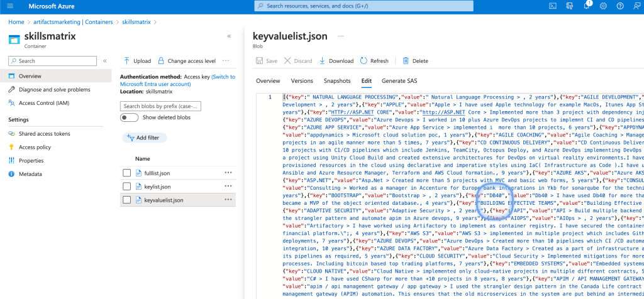
Task: Open the directories and subscriptions filter icon
Action: point(569,6)
